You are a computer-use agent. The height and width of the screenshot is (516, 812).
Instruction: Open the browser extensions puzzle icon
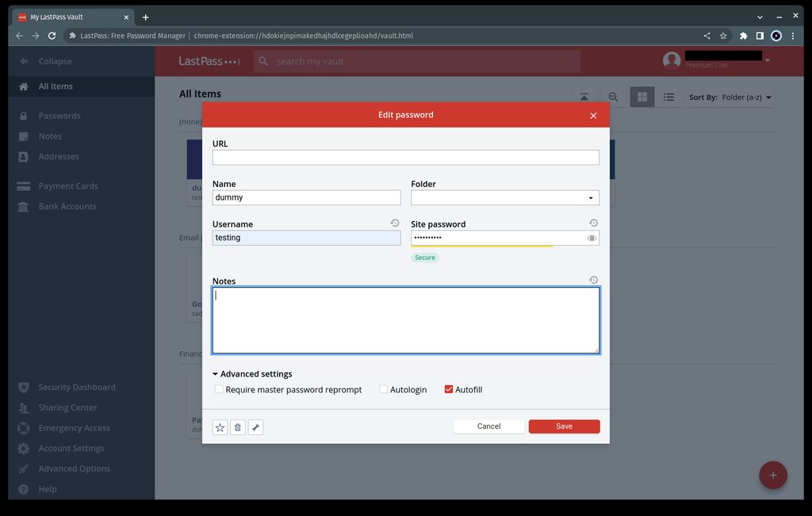point(743,36)
